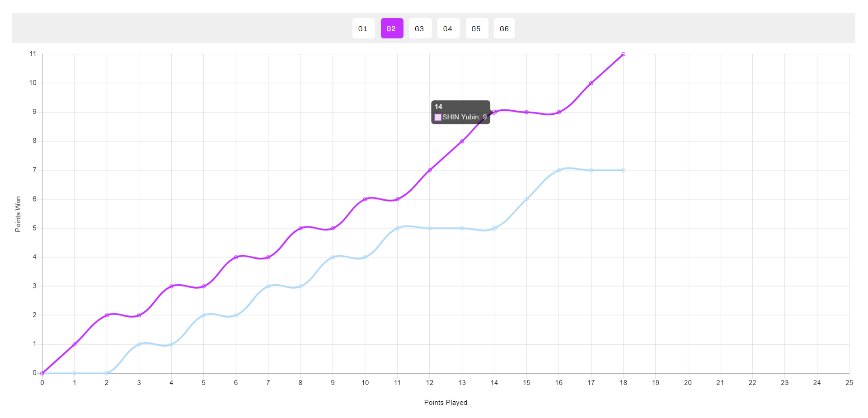868x418 pixels.
Task: Click the purple data point at 14 points played
Action: (x=494, y=112)
